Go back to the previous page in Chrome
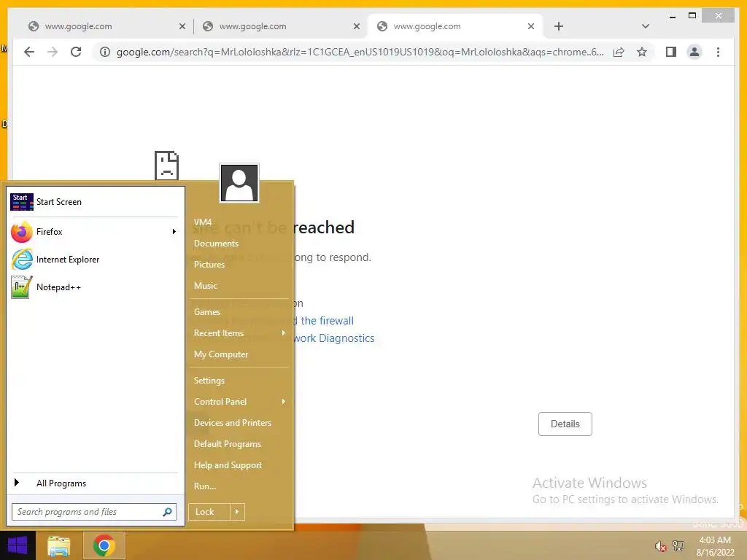Image resolution: width=747 pixels, height=560 pixels. pyautogui.click(x=29, y=52)
